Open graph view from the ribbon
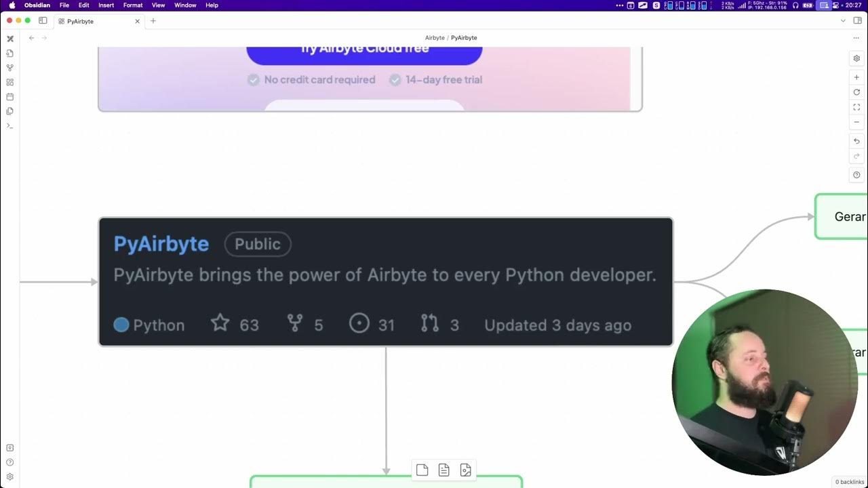This screenshot has height=488, width=868. coord(10,68)
